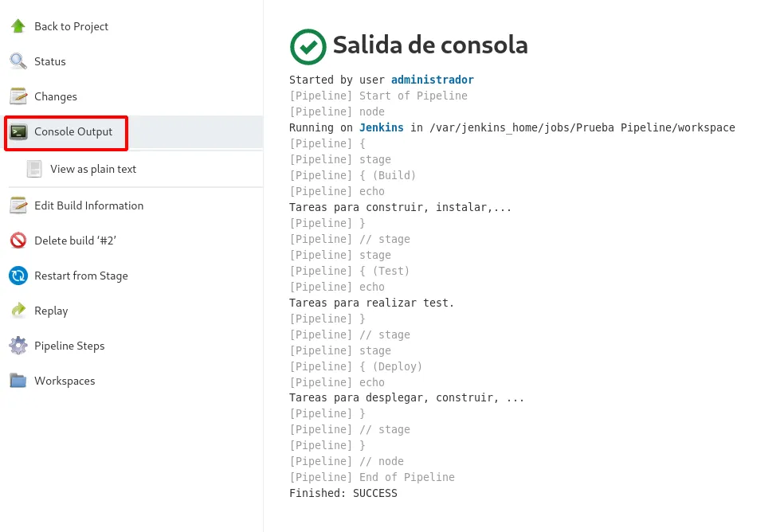Viewport: 784px width, 532px height.
Task: Open the administrador user link
Action: click(x=432, y=80)
